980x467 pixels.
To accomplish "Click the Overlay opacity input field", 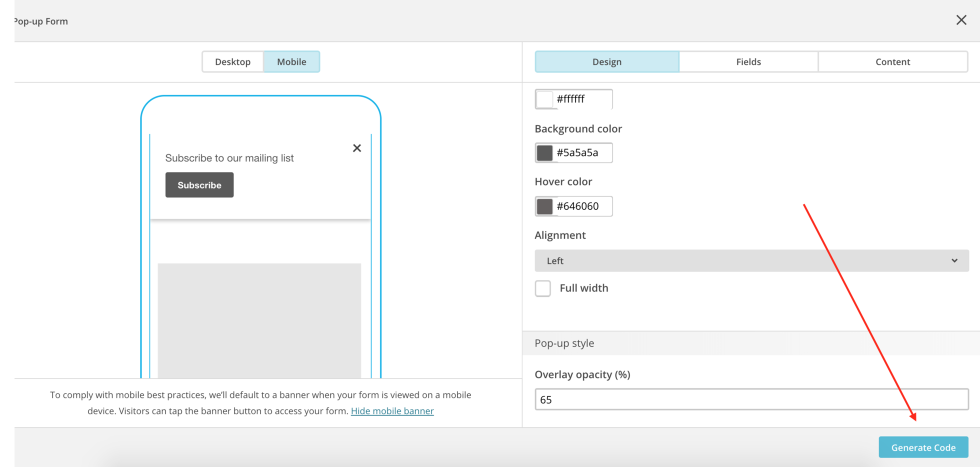I will click(x=751, y=400).
